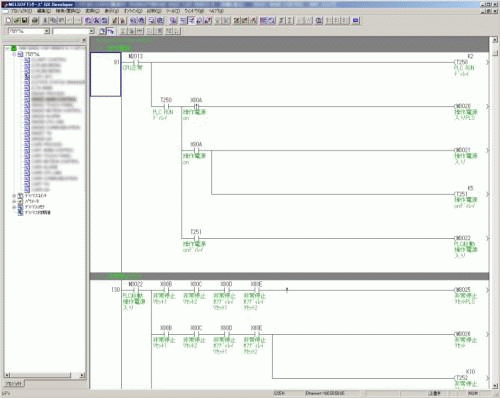Open the help menu in menu bar
Viewport: 500px width, 398px height.
[217, 11]
